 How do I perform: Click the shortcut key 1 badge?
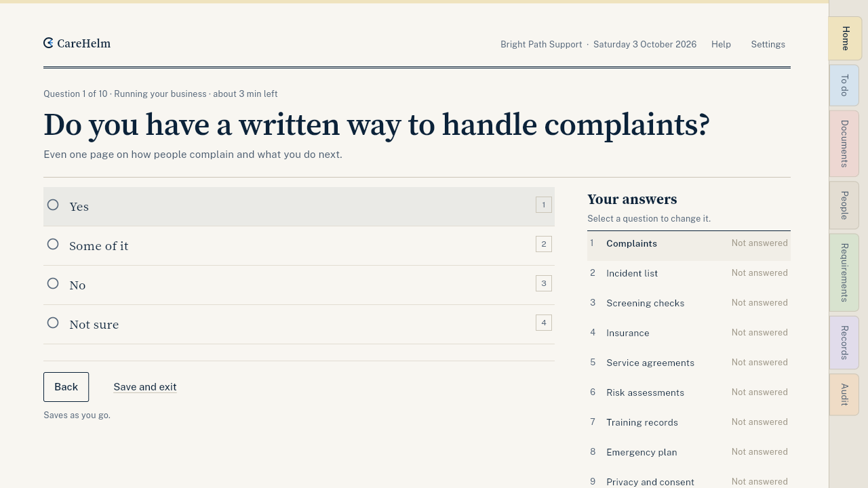(x=544, y=205)
